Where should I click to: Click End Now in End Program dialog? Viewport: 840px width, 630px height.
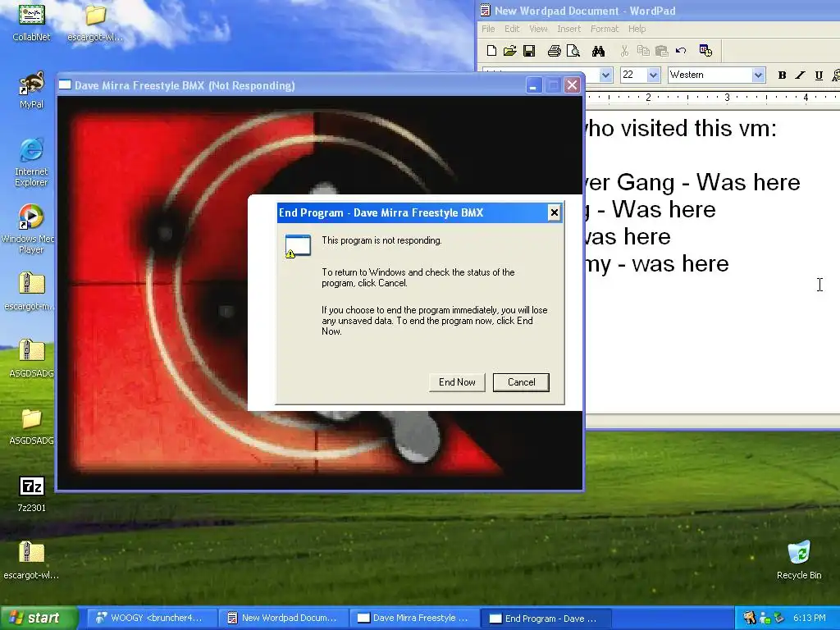point(457,382)
